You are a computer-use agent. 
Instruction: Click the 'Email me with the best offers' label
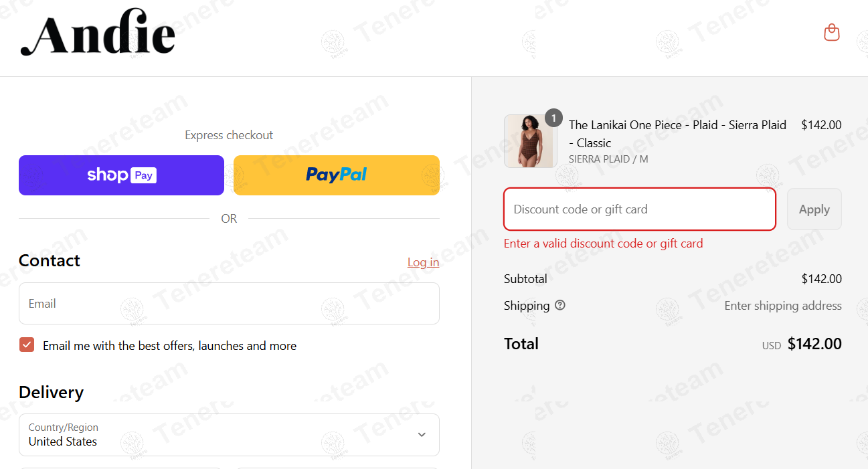pos(169,346)
